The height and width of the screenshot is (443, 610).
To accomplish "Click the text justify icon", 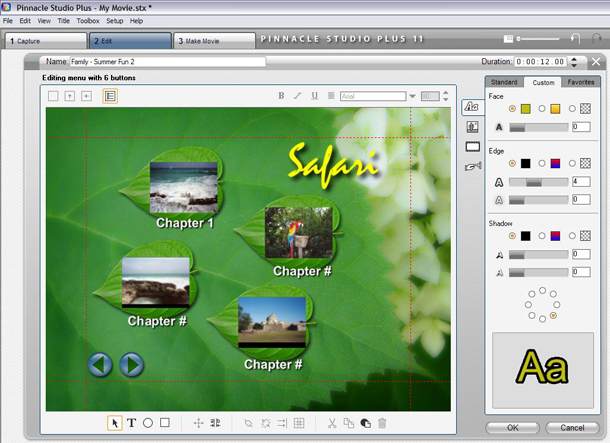I will click(x=331, y=96).
